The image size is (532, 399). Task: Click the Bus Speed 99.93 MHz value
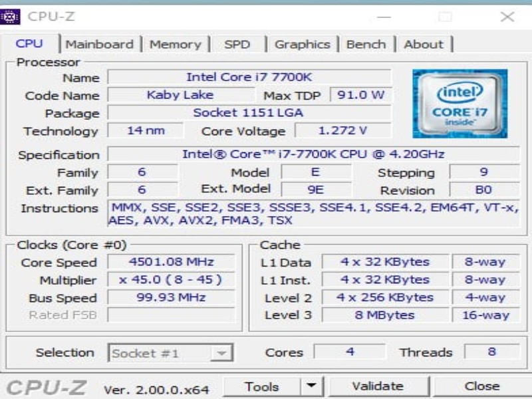click(171, 297)
